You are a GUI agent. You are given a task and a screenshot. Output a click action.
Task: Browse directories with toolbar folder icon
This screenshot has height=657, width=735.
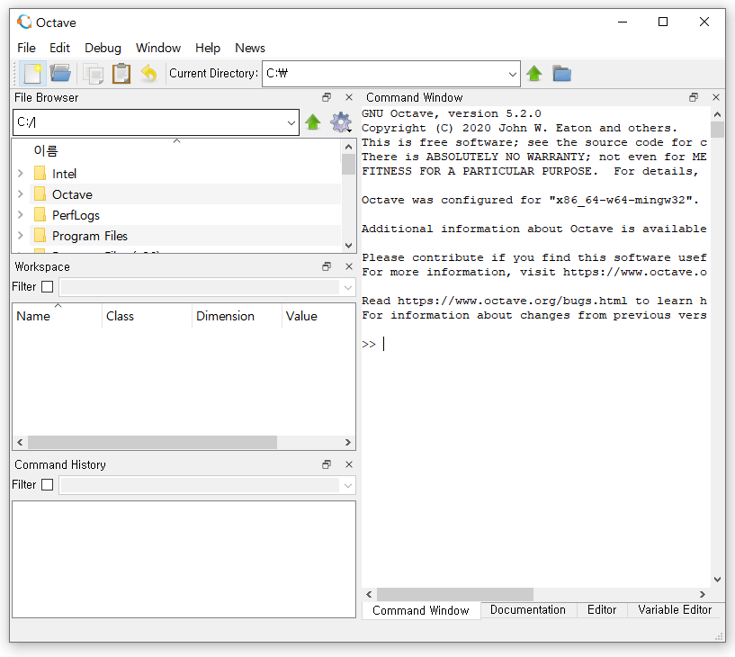click(x=562, y=74)
